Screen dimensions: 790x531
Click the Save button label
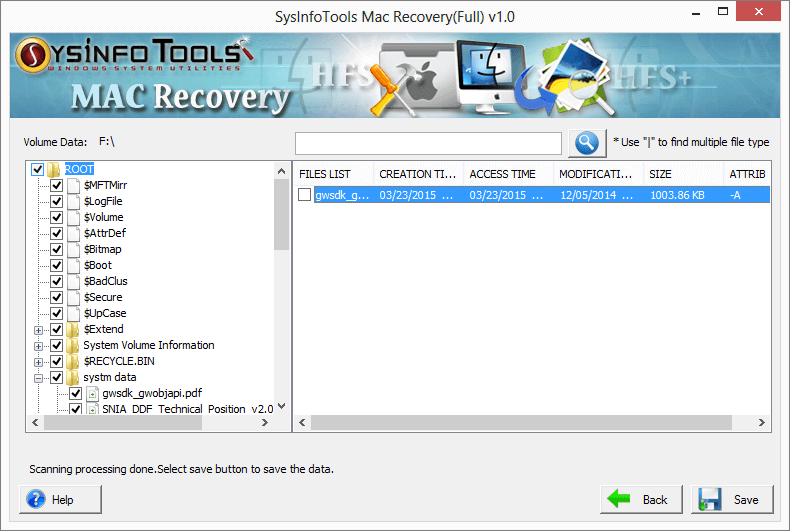(x=746, y=500)
